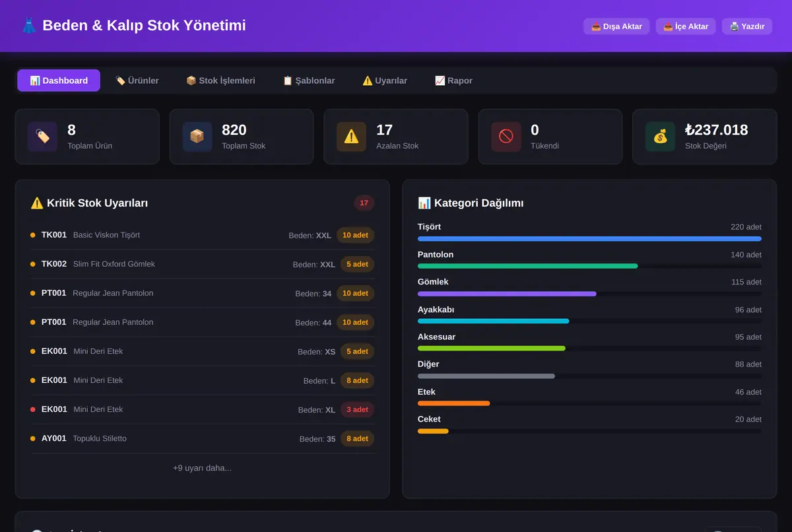Click the money bag icon on Stok Değeri card
Viewport: 792px width, 532px height.
tap(660, 137)
